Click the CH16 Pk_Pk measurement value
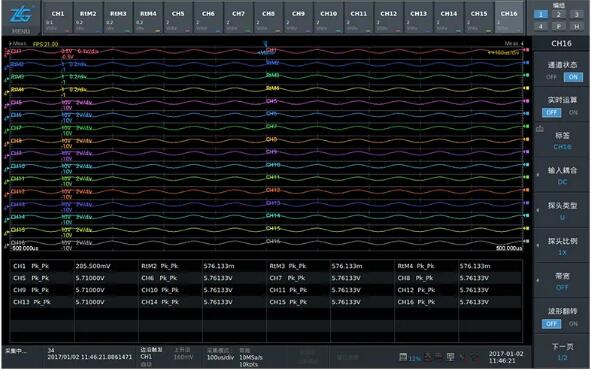 pos(474,302)
